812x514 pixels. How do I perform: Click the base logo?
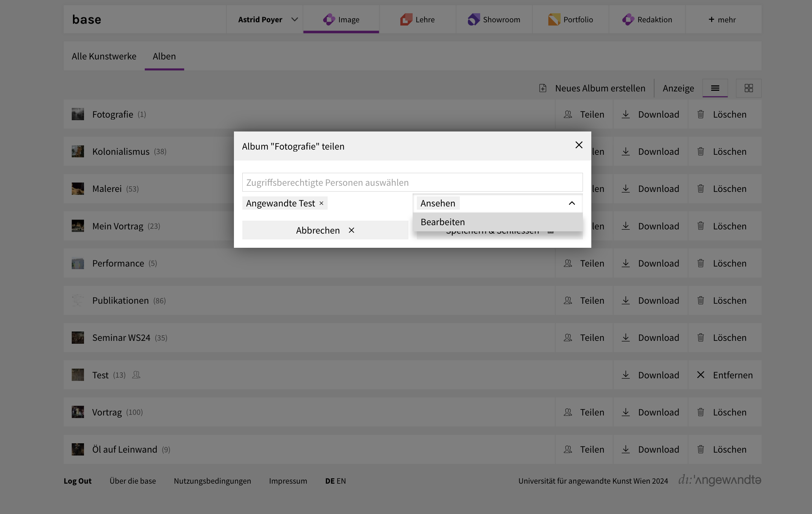[x=87, y=20]
